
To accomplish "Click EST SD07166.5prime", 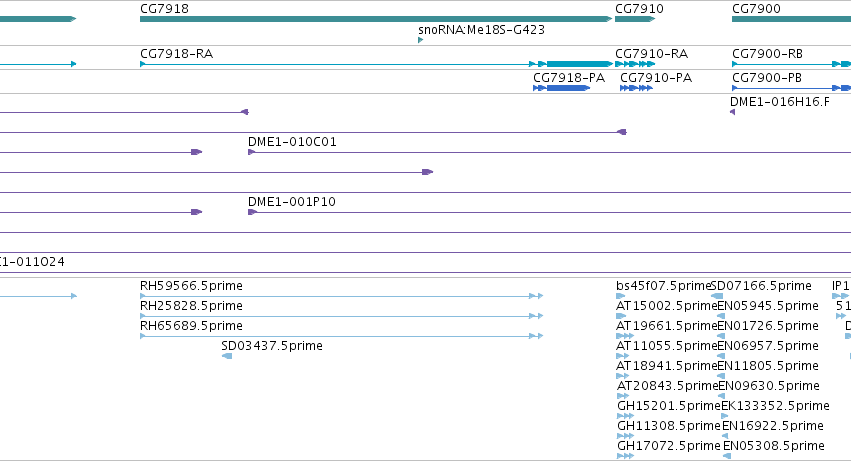I will click(761, 286).
